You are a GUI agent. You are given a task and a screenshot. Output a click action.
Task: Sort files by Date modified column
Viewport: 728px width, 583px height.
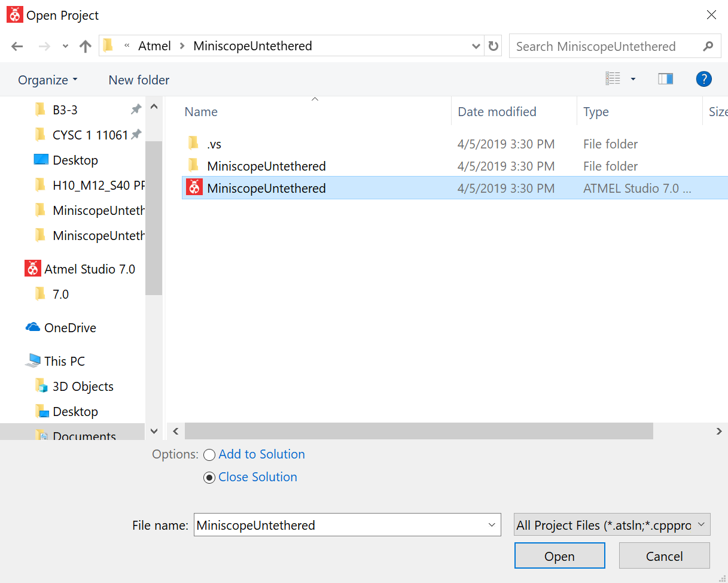496,112
